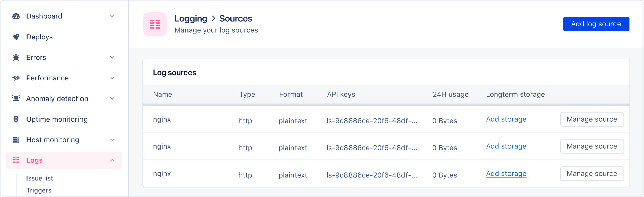The height and width of the screenshot is (197, 644).
Task: Click plaintext format in second row
Action: [293, 148]
